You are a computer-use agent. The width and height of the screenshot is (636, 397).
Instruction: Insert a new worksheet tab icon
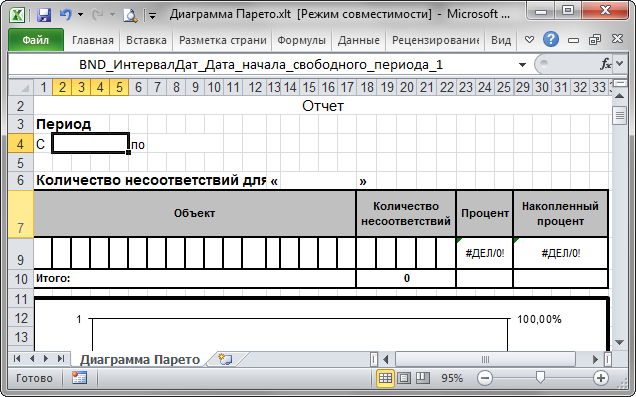click(225, 358)
